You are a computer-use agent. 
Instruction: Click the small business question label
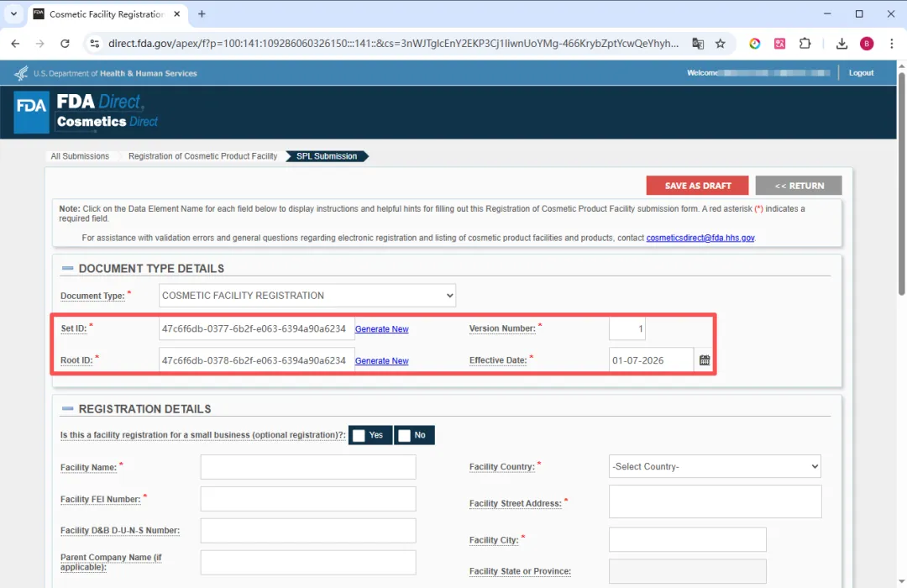(x=203, y=434)
